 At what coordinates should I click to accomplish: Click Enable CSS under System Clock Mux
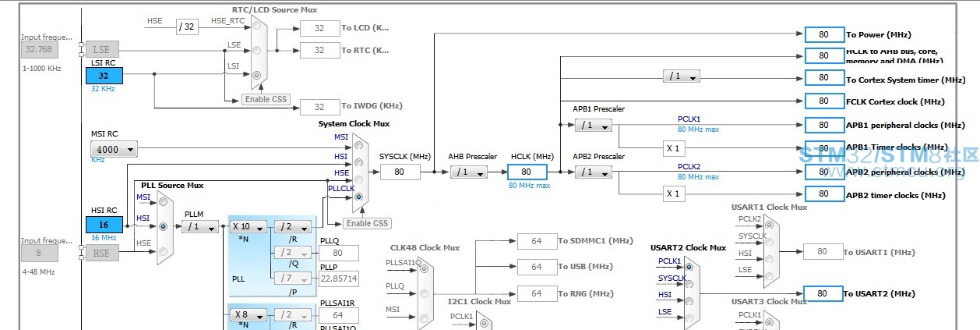click(367, 223)
